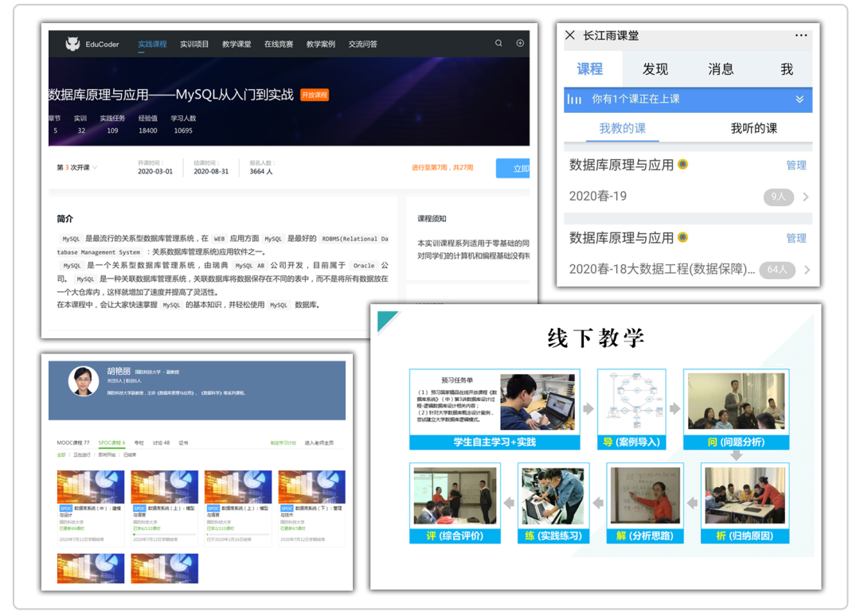
Task: Open the 讨论 48 tab on profile page
Action: [161, 443]
